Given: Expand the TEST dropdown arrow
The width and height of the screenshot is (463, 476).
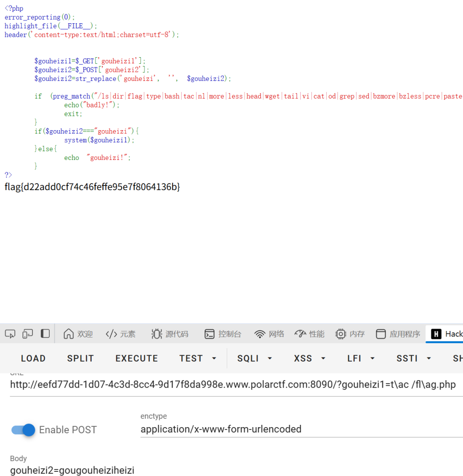Looking at the screenshot, I should (214, 358).
